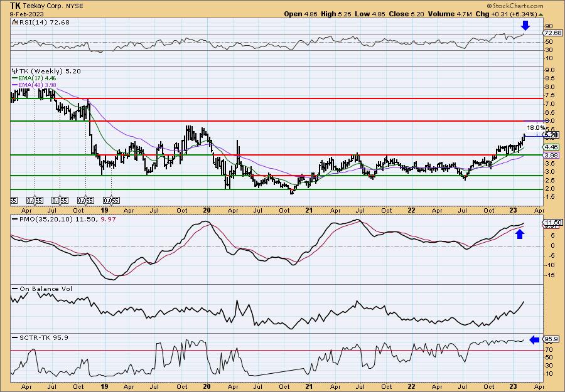Click the up-triangle change indicator icon
This screenshot has height=392, width=565.
(x=541, y=14)
